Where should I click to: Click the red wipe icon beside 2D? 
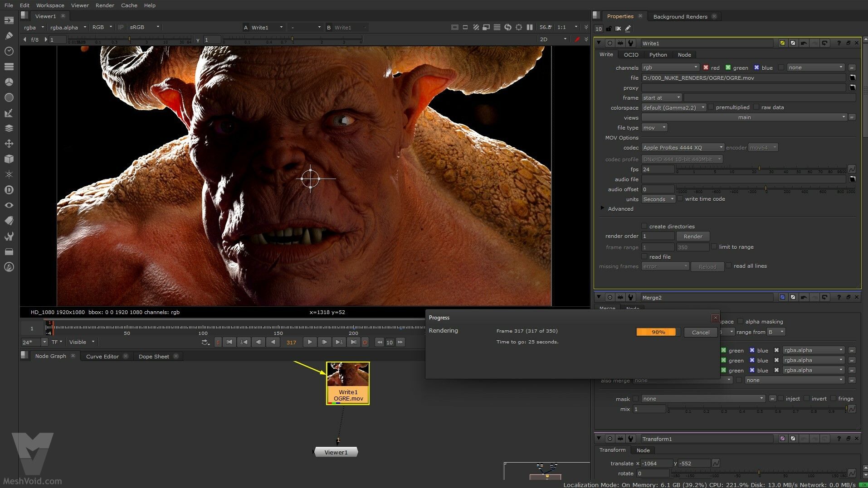[577, 39]
